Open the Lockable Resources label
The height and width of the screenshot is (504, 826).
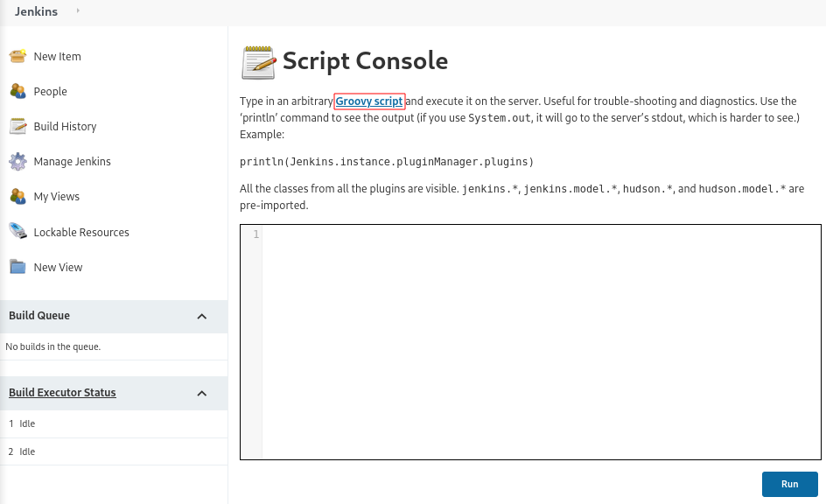click(x=81, y=232)
